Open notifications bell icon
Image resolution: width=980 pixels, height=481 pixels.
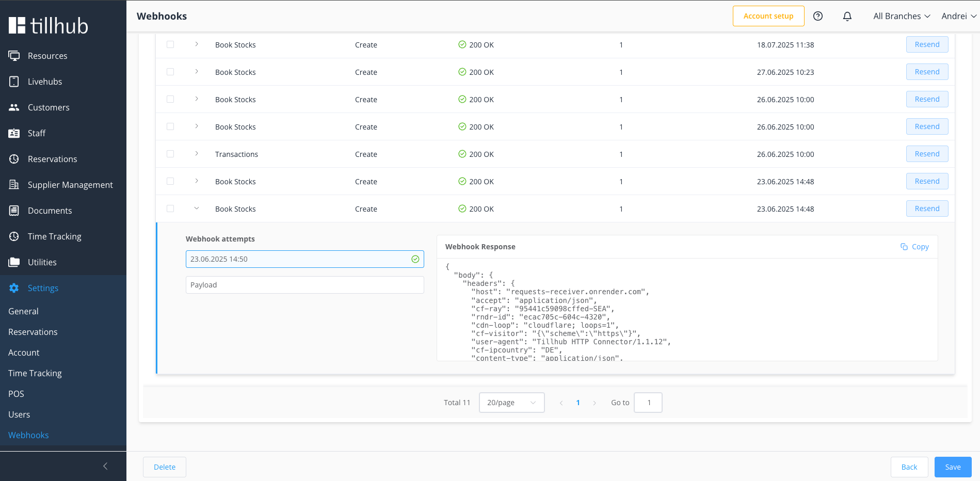click(847, 16)
